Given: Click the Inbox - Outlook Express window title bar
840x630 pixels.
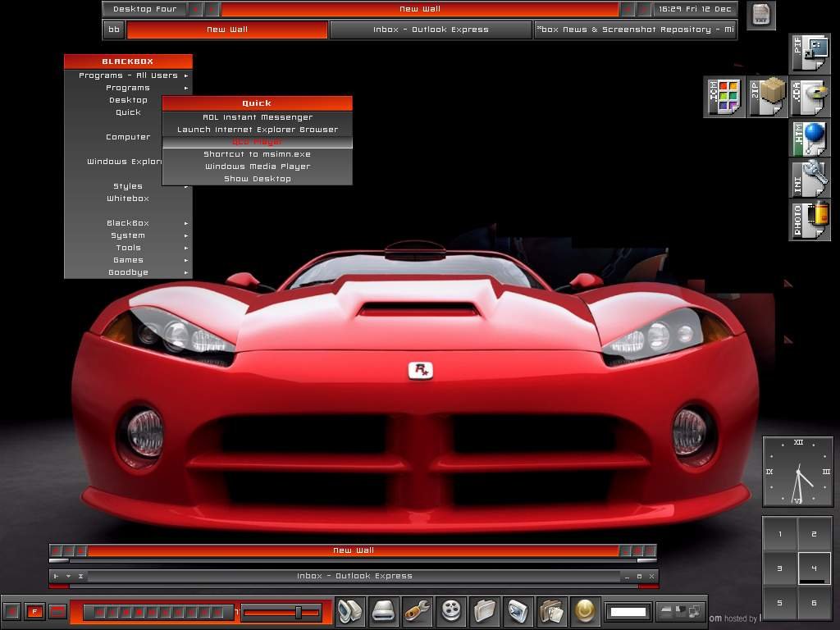Looking at the screenshot, I should point(354,577).
